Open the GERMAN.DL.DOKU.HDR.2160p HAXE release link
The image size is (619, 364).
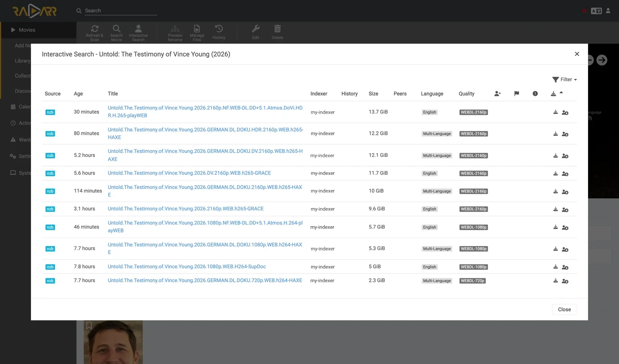pyautogui.click(x=206, y=133)
